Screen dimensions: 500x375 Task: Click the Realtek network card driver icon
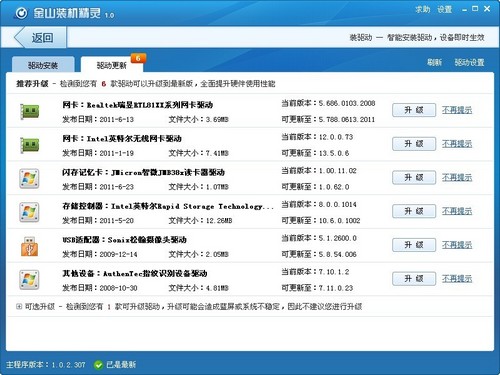[x=30, y=111]
